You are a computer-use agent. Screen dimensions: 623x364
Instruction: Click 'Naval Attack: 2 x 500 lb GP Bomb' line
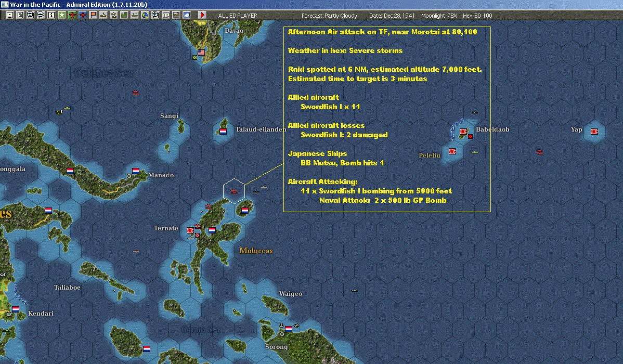click(x=383, y=200)
